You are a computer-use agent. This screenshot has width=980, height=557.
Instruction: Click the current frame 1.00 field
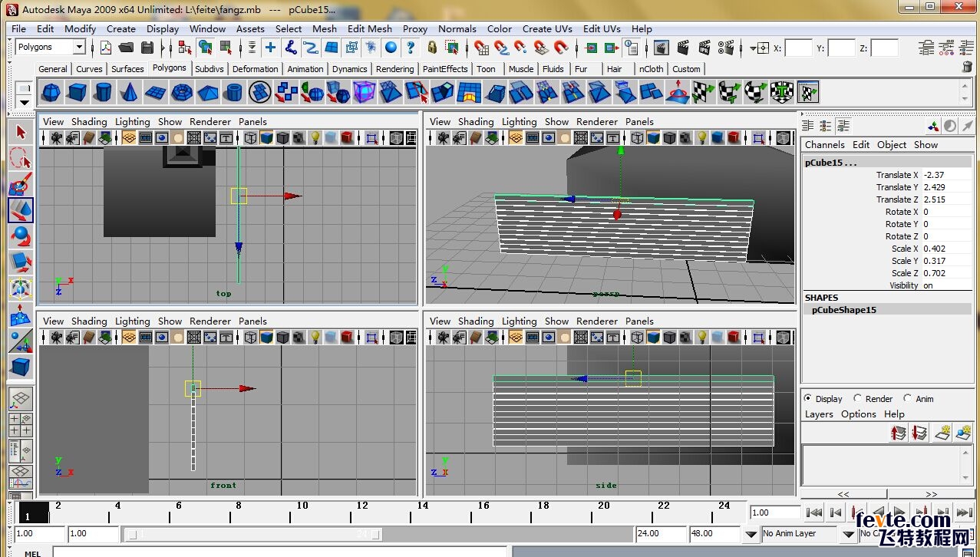click(x=775, y=513)
